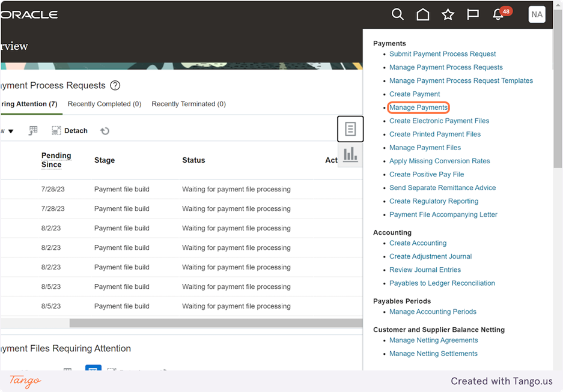
Task: Open the search magnifier icon
Action: 398,14
